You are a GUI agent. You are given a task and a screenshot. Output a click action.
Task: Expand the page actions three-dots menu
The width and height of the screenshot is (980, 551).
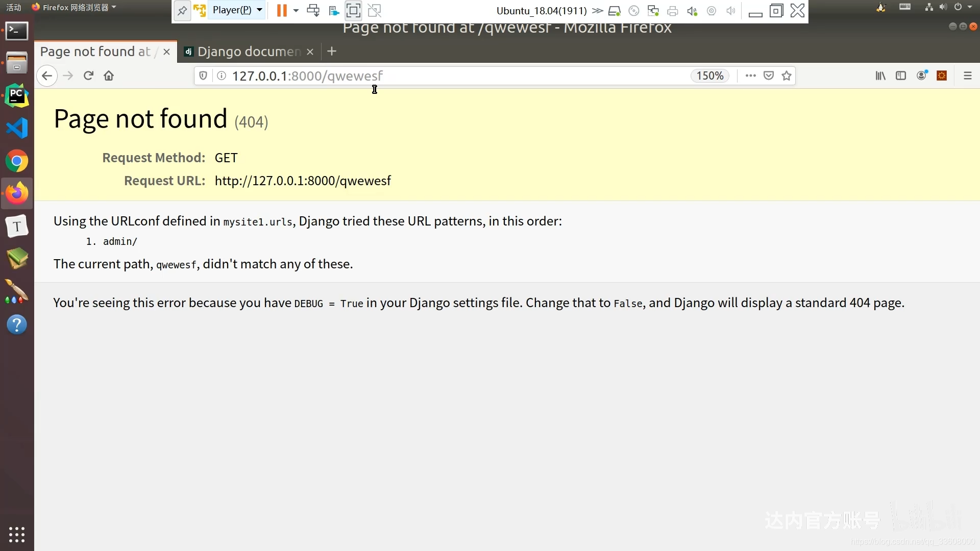[x=750, y=76]
